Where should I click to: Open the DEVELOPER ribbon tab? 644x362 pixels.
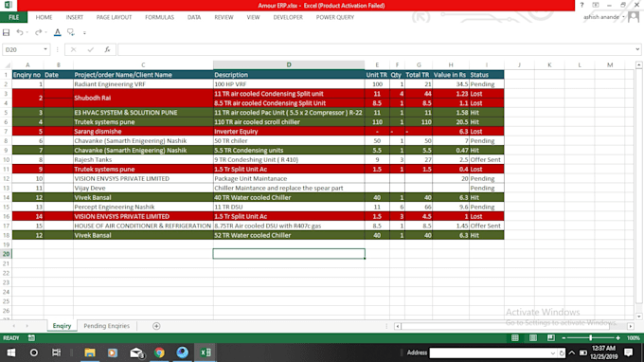coord(288,17)
